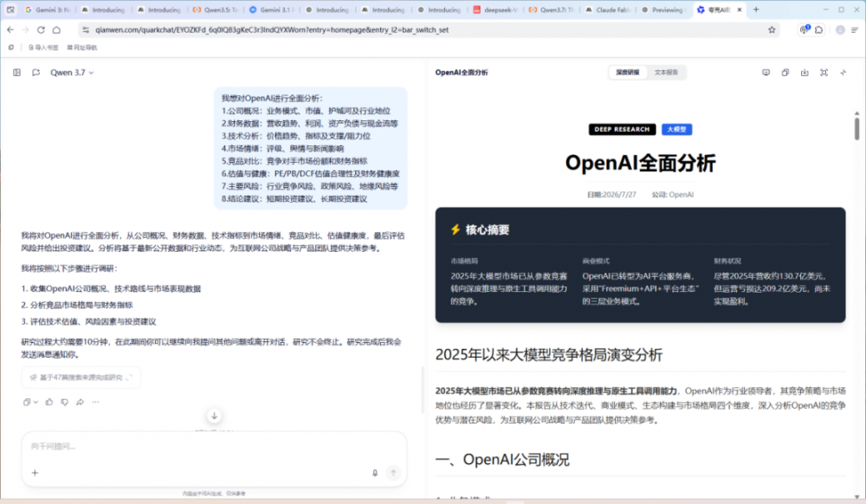866x504 pixels.
Task: Bookmark this page with the star icon
Action: point(772,29)
